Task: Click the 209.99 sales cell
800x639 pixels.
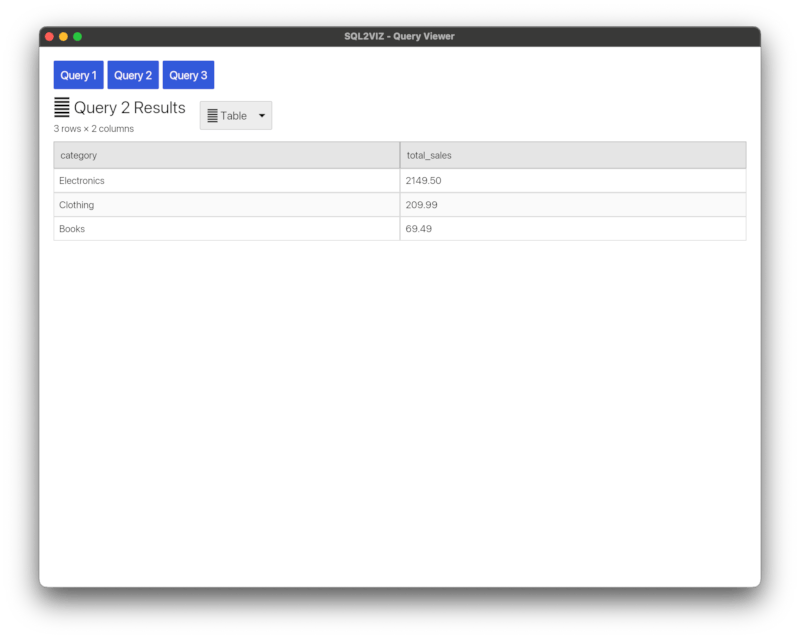Action: coord(572,205)
